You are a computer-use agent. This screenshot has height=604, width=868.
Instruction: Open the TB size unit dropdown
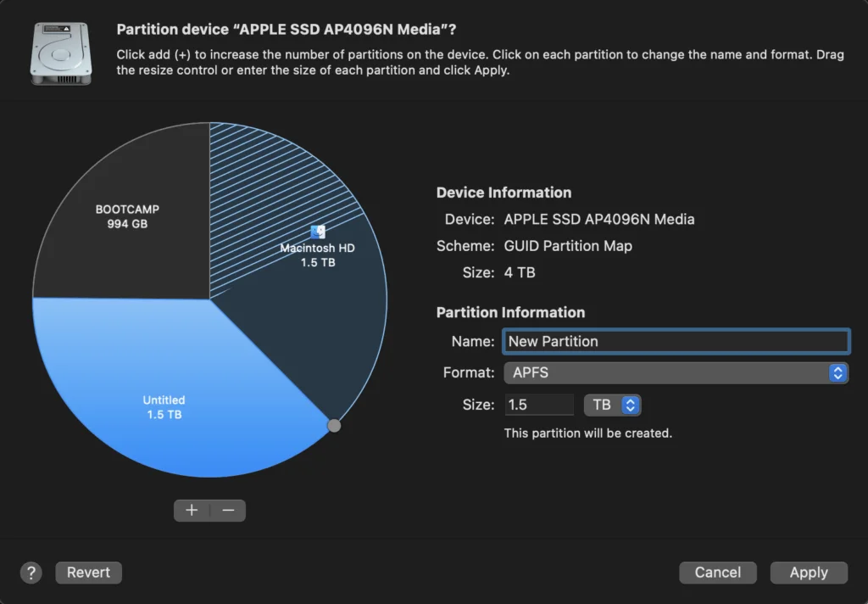coord(612,405)
